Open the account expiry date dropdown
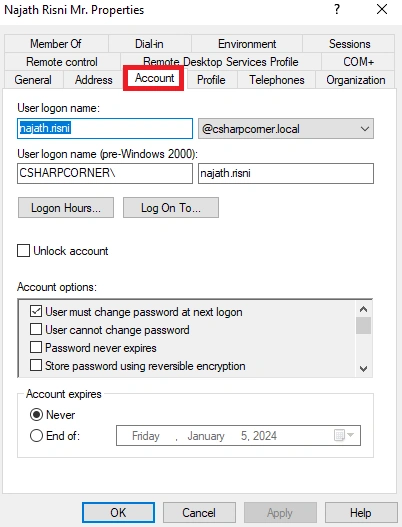This screenshot has width=402, height=527. [351, 436]
